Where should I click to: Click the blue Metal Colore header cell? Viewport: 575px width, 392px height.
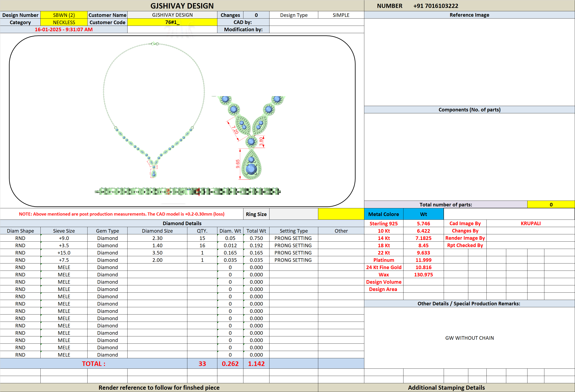[383, 214]
